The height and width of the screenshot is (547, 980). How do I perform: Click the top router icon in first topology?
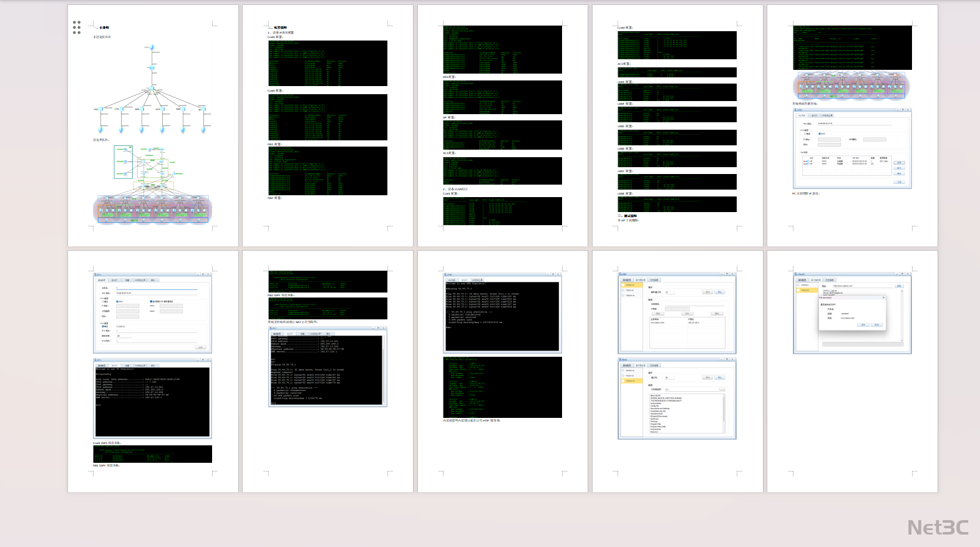click(x=152, y=47)
